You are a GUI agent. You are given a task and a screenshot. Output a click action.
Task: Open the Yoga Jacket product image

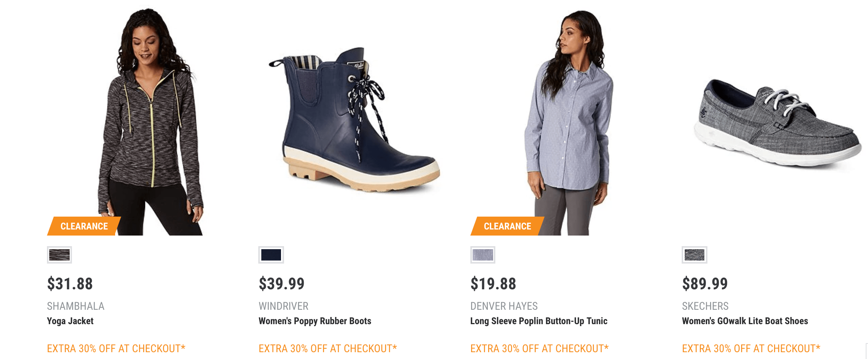[151, 121]
